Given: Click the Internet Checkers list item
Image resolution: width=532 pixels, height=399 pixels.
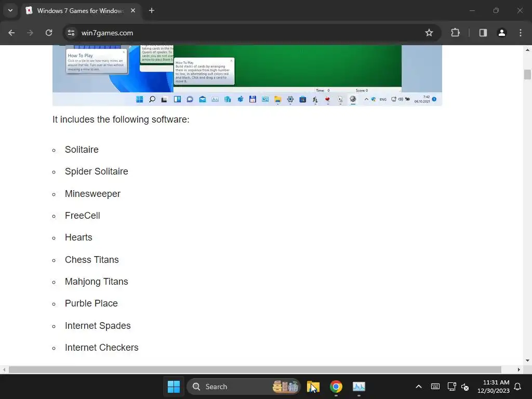Looking at the screenshot, I should 102,348.
